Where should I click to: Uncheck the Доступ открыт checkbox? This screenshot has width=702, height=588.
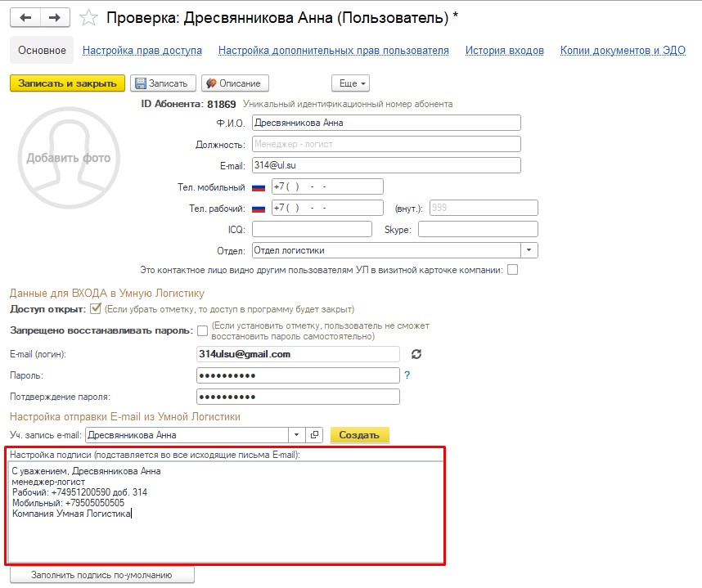click(x=96, y=309)
